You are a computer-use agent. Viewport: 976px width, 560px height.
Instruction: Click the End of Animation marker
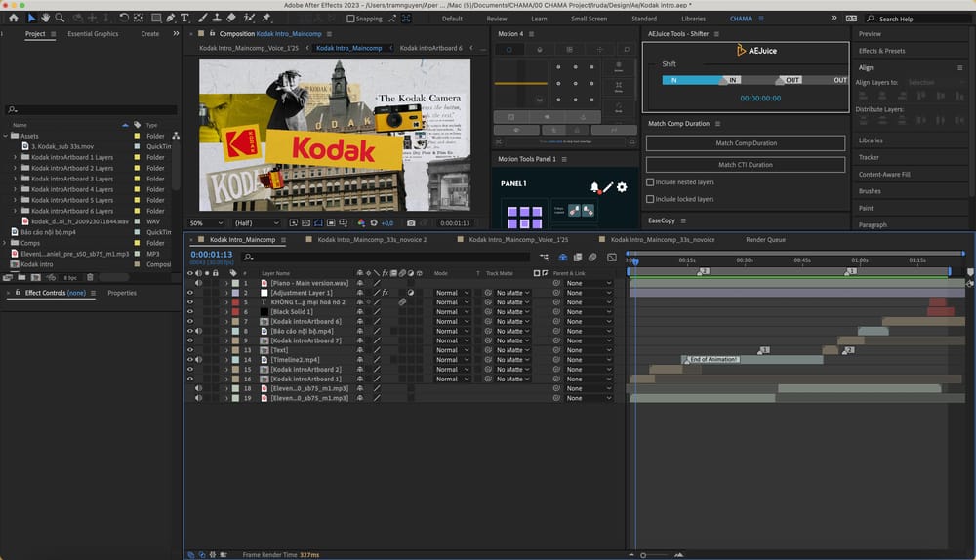pos(712,360)
